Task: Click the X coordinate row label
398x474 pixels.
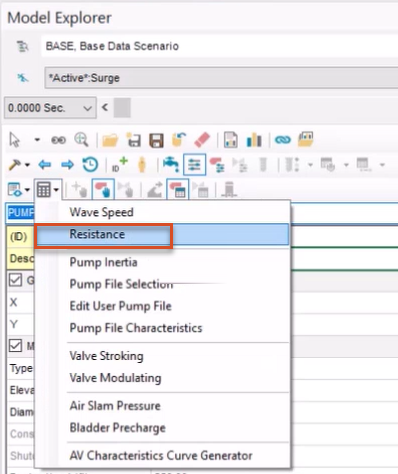Action: (x=14, y=302)
